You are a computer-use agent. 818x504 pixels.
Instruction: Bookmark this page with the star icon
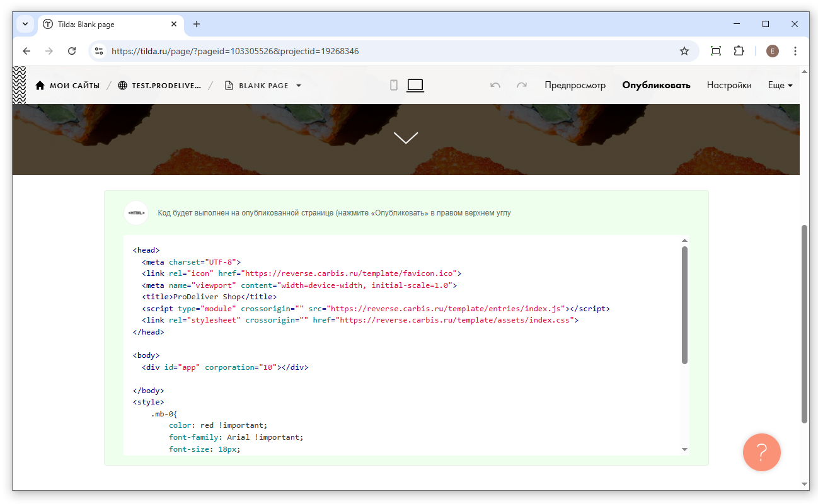[x=684, y=51]
